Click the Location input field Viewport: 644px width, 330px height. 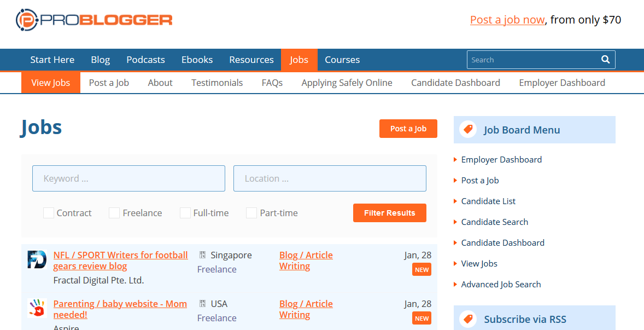point(330,178)
